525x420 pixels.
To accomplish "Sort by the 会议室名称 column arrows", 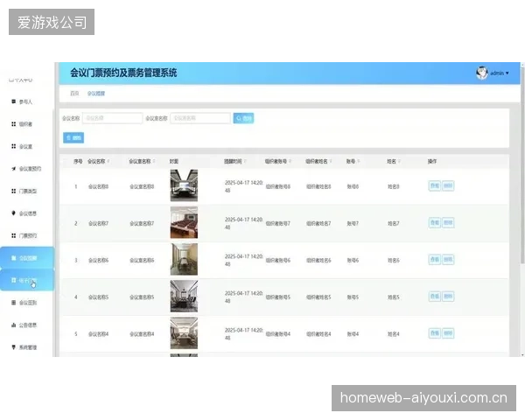I will tap(154, 161).
